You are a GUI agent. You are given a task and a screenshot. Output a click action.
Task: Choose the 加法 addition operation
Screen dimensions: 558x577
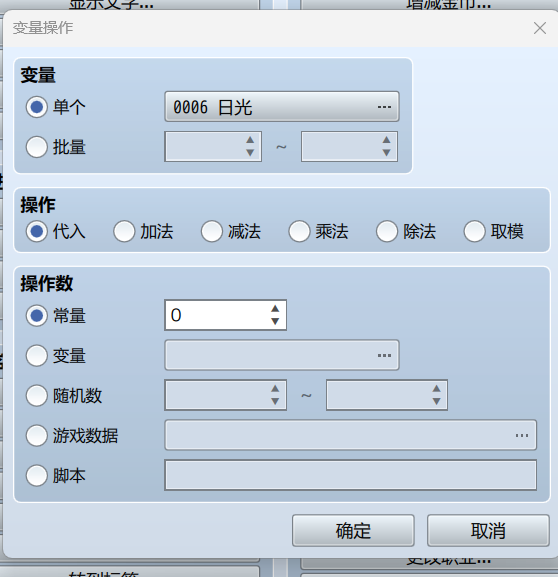[x=124, y=231]
